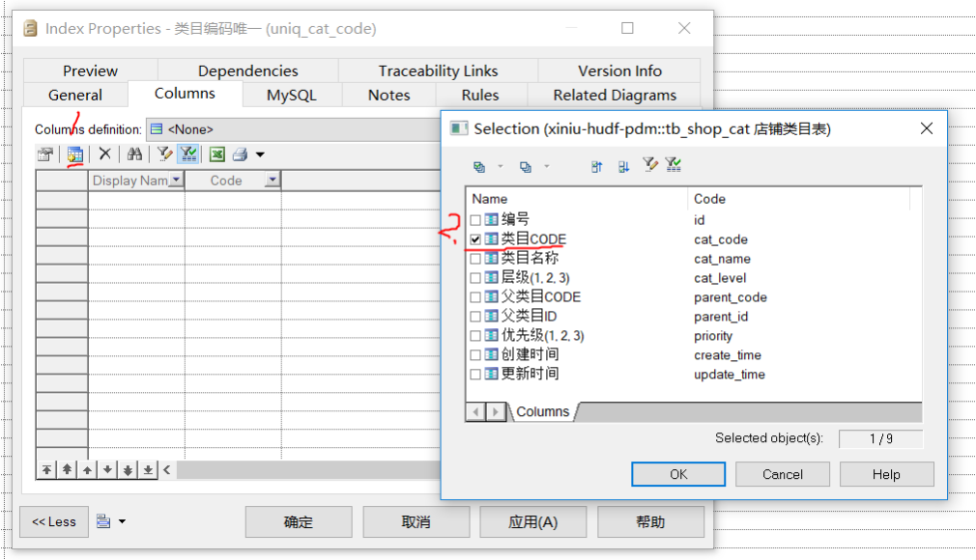The image size is (976, 560).
Task: Switch to the Notes tab
Action: pos(389,96)
